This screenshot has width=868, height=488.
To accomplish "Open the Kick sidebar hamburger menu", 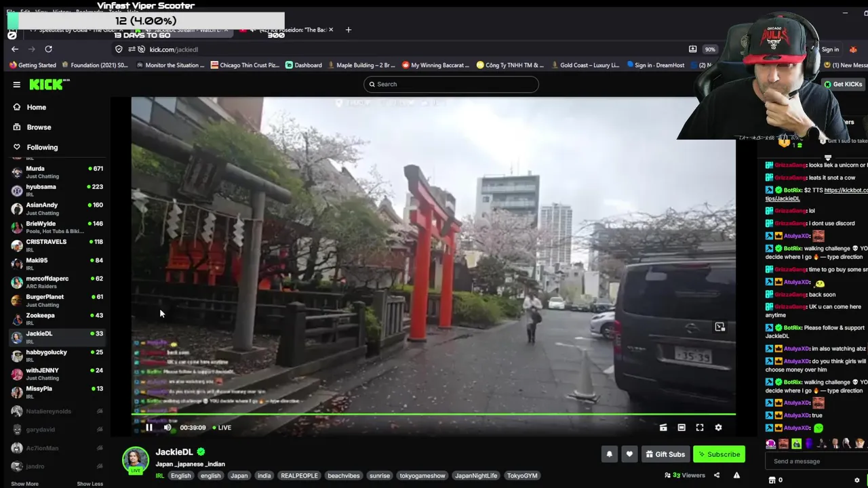I will coord(16,84).
